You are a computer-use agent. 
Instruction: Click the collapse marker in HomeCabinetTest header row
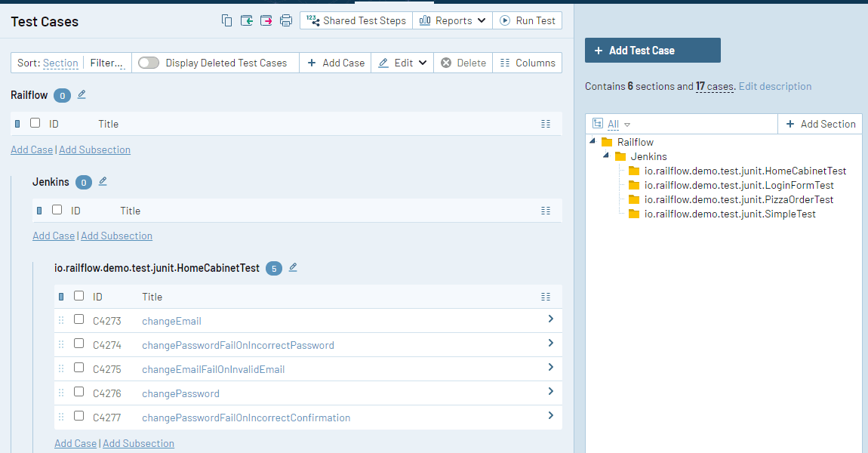pyautogui.click(x=61, y=297)
